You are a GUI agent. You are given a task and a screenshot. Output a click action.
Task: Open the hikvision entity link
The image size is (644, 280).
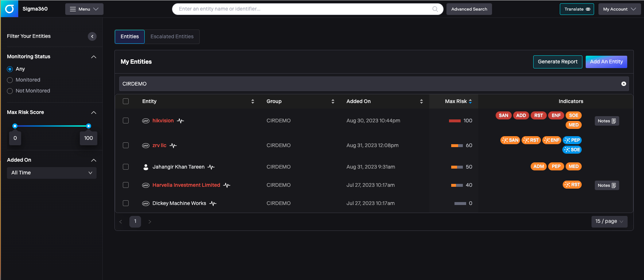pos(163,121)
